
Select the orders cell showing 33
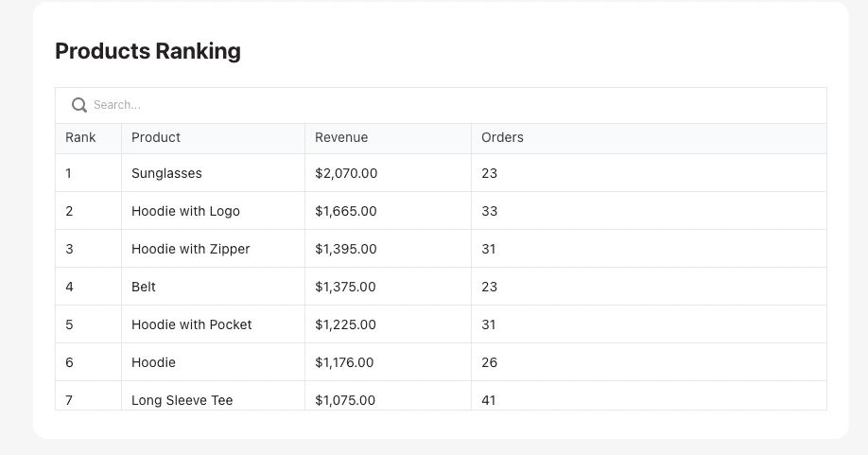489,211
